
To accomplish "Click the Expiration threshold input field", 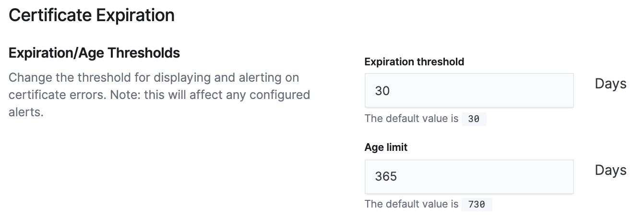I will 469,90.
